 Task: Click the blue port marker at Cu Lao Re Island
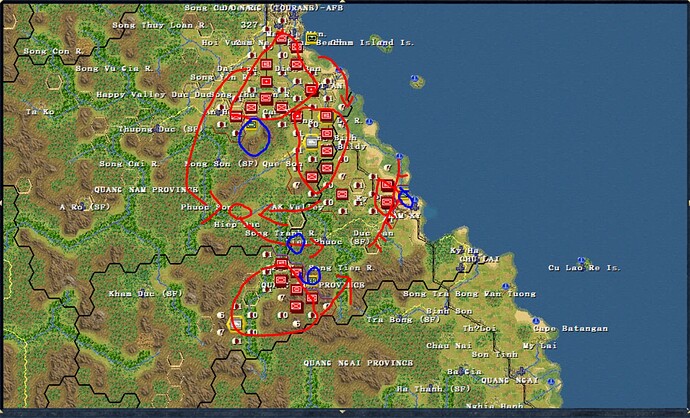(x=581, y=260)
